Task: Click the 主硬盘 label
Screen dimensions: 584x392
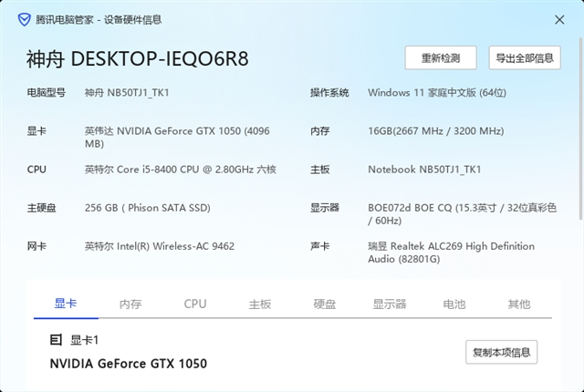Action: click(x=41, y=208)
